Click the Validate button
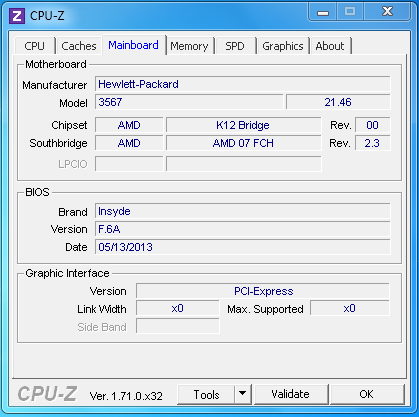Viewport: 419px width, 417px height. coord(290,394)
